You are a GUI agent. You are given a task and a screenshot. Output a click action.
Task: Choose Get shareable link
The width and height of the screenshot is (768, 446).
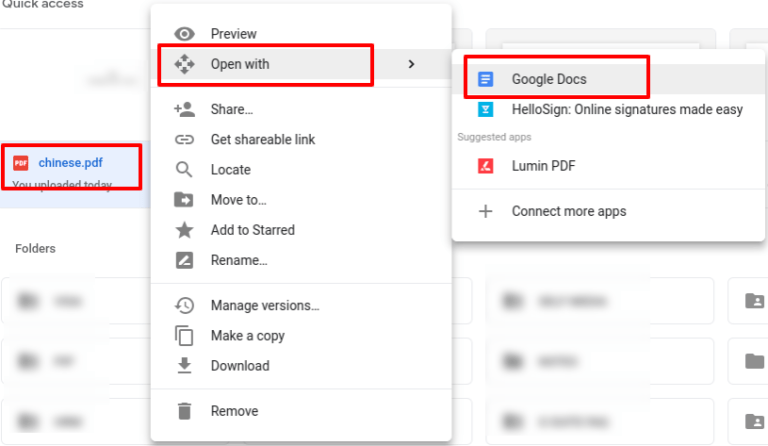coord(301,140)
